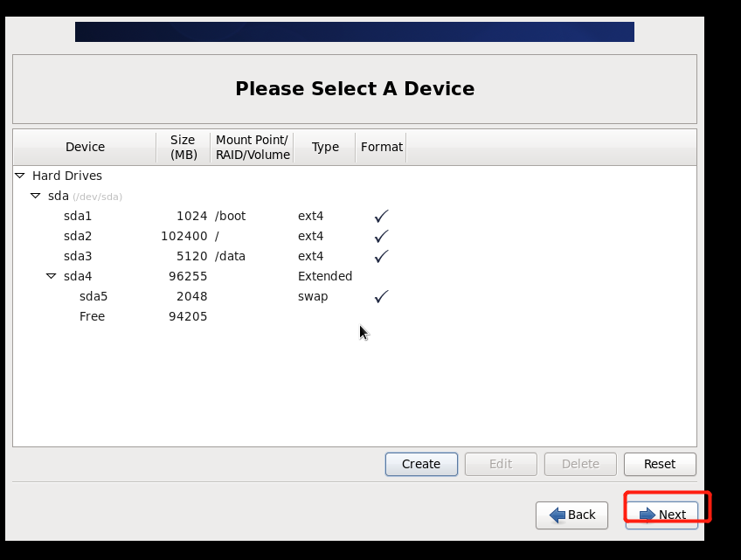Click the Mount Point/RAID/Volume column header
Screen dimensions: 741x560
point(253,147)
